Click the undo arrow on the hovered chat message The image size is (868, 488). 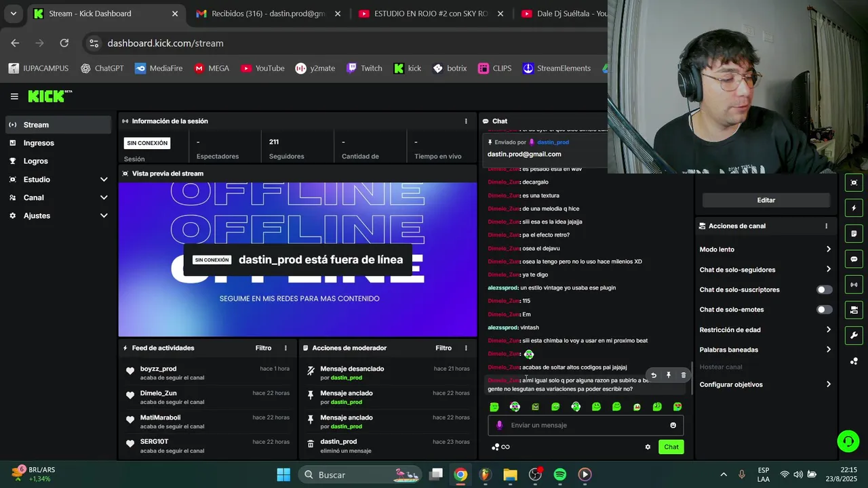(x=654, y=375)
